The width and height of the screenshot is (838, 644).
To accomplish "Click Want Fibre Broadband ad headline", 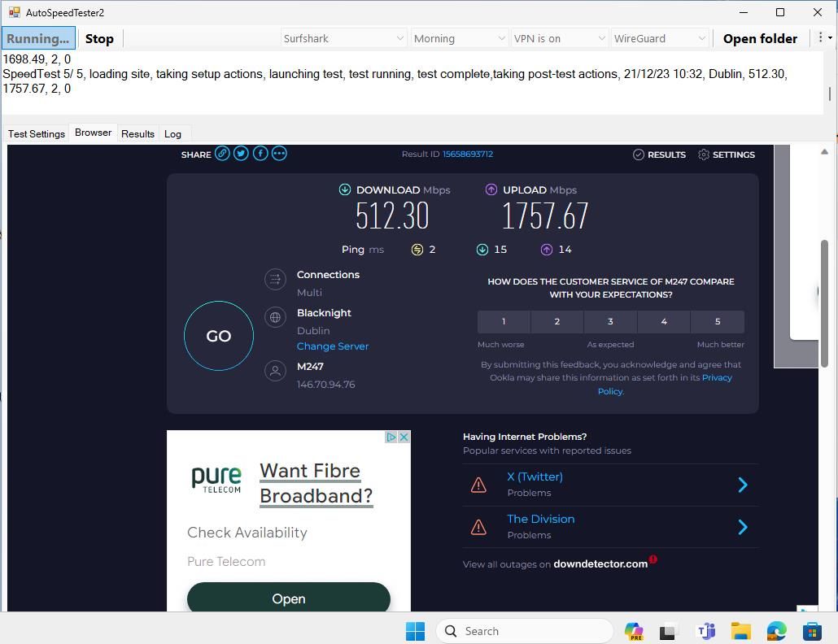I will click(316, 483).
